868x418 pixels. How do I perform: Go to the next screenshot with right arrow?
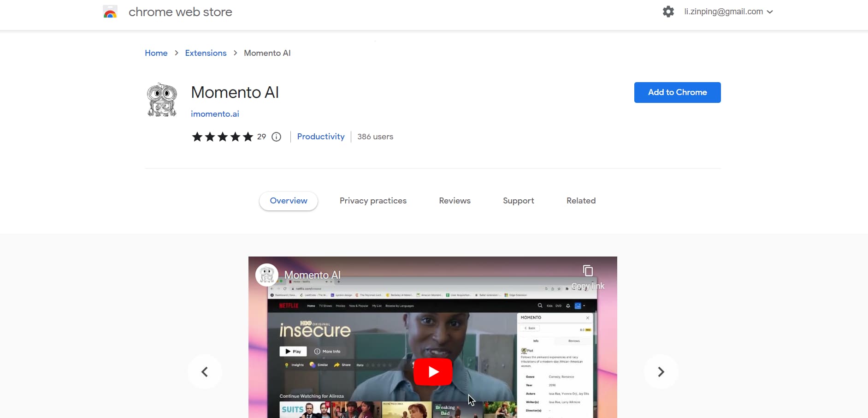coord(661,372)
